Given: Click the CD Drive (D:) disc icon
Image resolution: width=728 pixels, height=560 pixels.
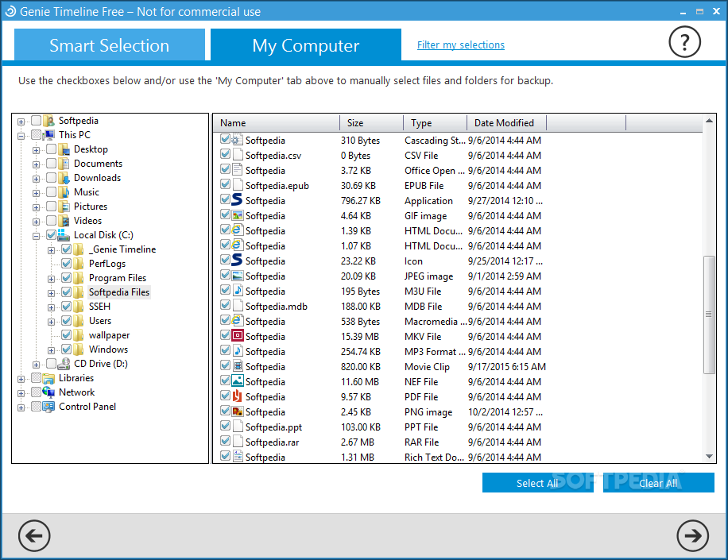Looking at the screenshot, I should (64, 363).
